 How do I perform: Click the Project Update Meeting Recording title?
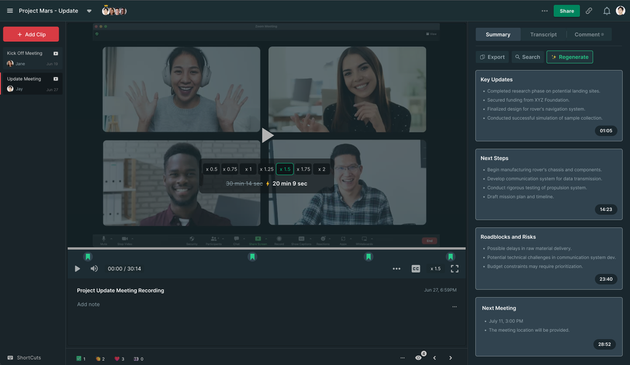[120, 290]
